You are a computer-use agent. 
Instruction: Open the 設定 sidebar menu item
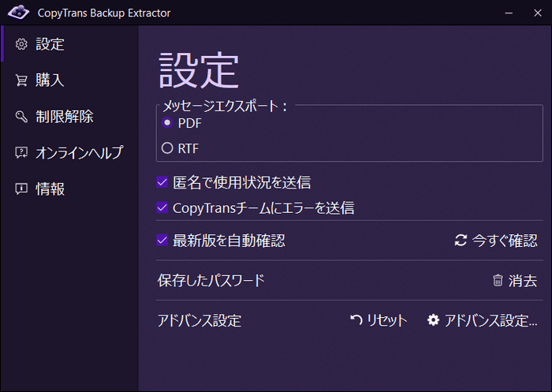pos(69,44)
